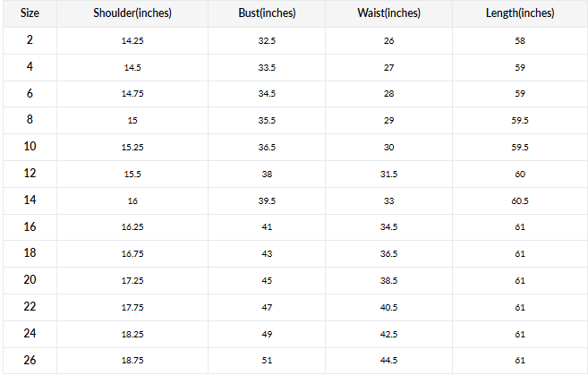Click shoulder measurement 18.75
The image size is (588, 375).
tap(132, 362)
